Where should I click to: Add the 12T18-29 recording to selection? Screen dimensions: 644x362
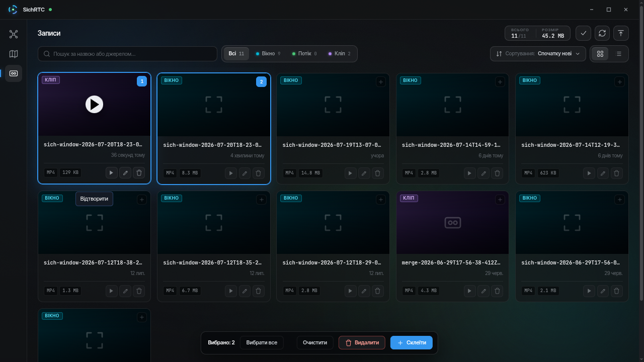tap(380, 200)
